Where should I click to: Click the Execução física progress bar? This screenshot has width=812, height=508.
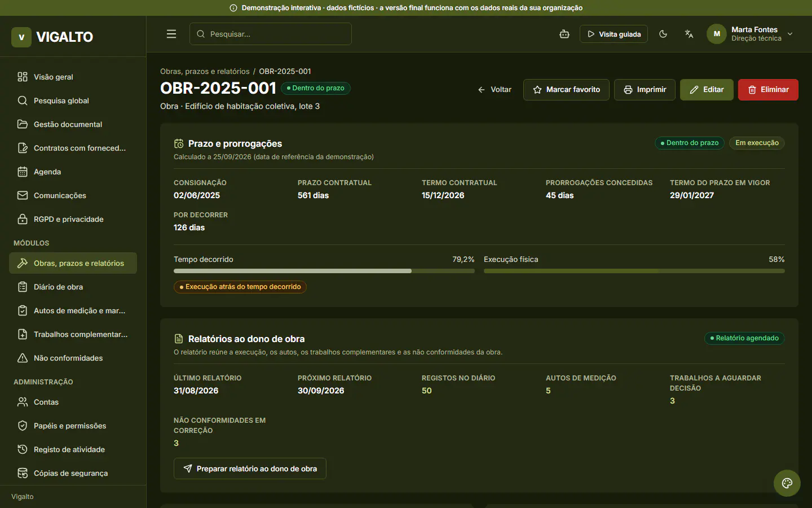pyautogui.click(x=634, y=271)
